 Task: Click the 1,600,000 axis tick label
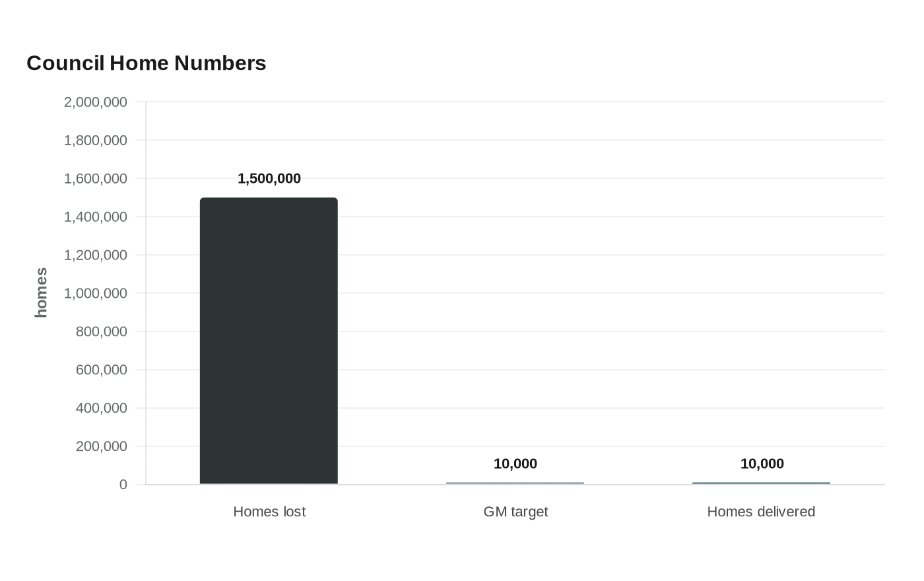click(96, 179)
